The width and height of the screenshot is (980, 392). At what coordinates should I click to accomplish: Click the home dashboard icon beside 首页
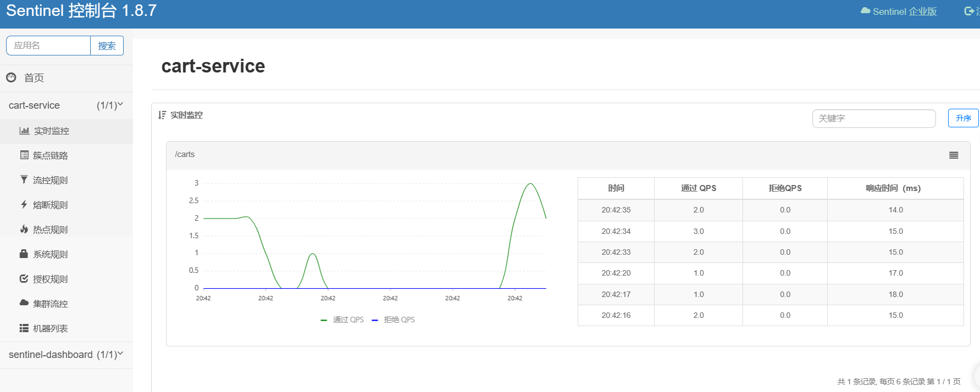pyautogui.click(x=11, y=77)
